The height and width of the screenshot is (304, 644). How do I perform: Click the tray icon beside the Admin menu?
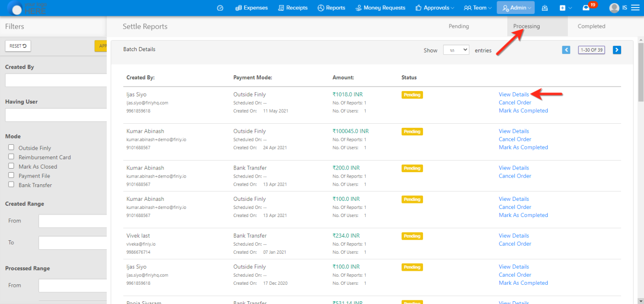[x=545, y=8]
